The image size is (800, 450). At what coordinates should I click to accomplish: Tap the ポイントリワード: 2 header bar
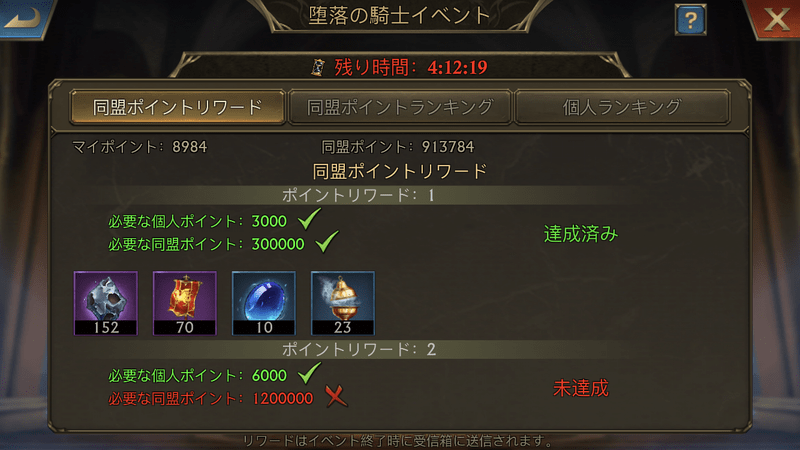(x=357, y=349)
